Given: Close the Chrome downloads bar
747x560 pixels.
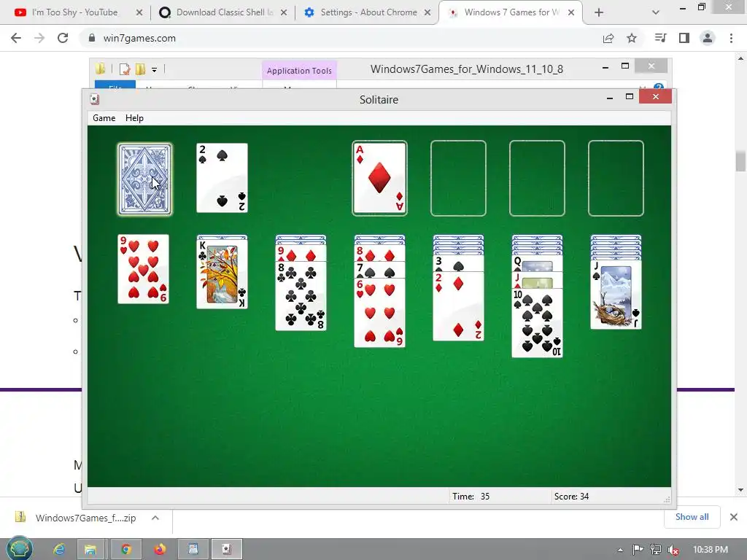Looking at the screenshot, I should (734, 517).
